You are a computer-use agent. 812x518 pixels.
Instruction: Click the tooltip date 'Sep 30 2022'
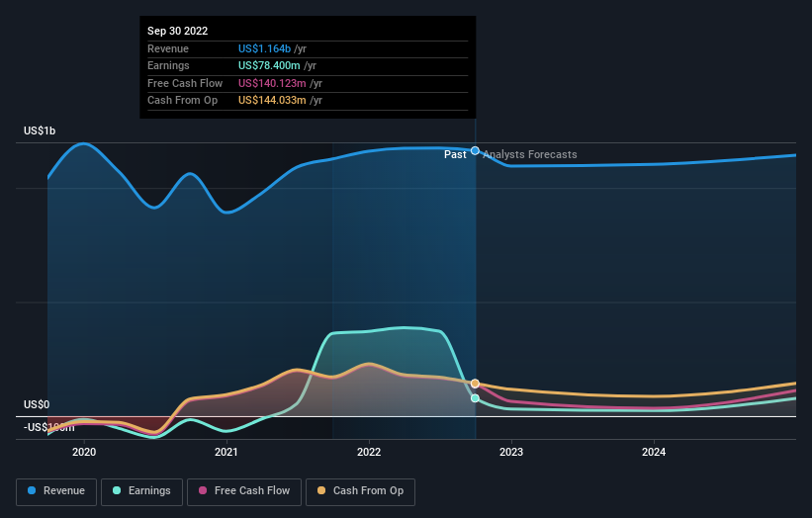tap(178, 31)
